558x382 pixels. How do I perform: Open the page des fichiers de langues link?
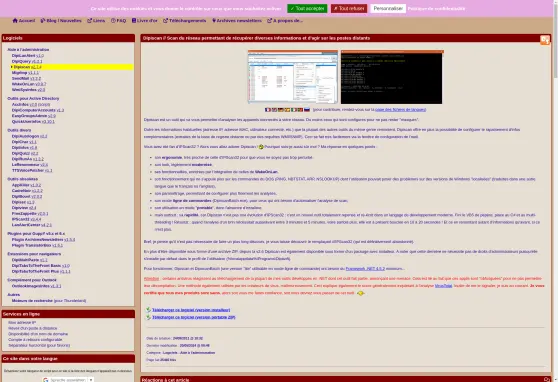pyautogui.click(x=400, y=110)
